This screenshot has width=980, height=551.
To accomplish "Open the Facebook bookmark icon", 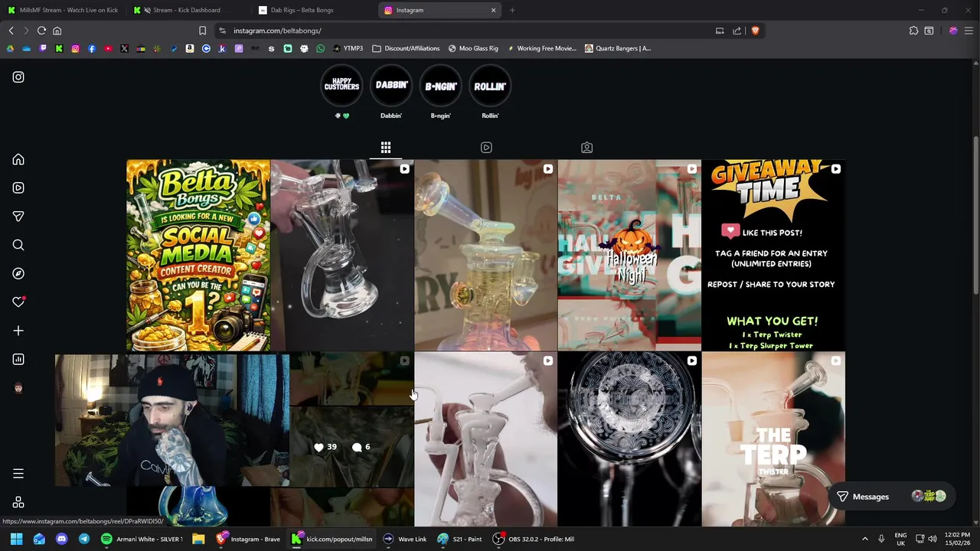I will (x=92, y=48).
